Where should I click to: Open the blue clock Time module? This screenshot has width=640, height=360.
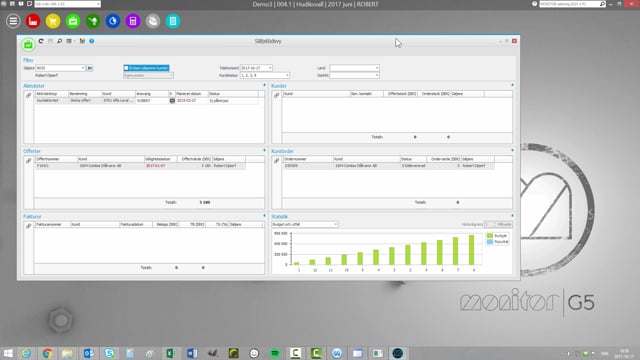[x=113, y=21]
